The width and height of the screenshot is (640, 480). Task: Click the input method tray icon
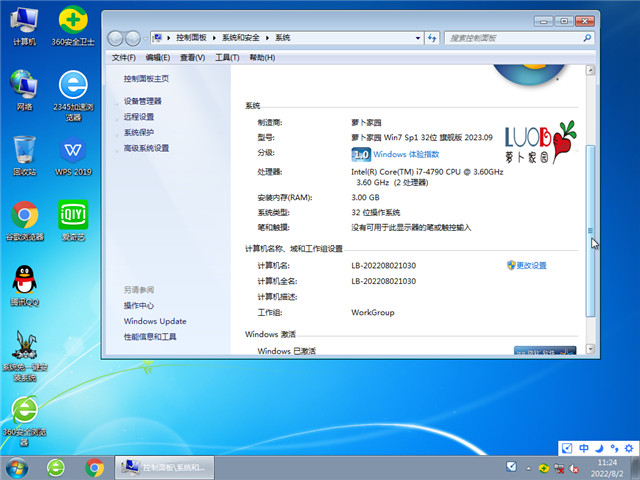tap(511, 467)
